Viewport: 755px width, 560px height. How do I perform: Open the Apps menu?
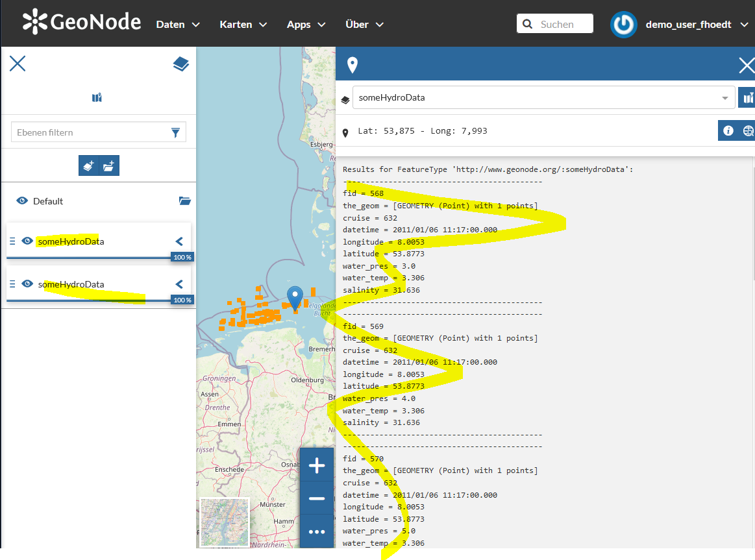[306, 25]
